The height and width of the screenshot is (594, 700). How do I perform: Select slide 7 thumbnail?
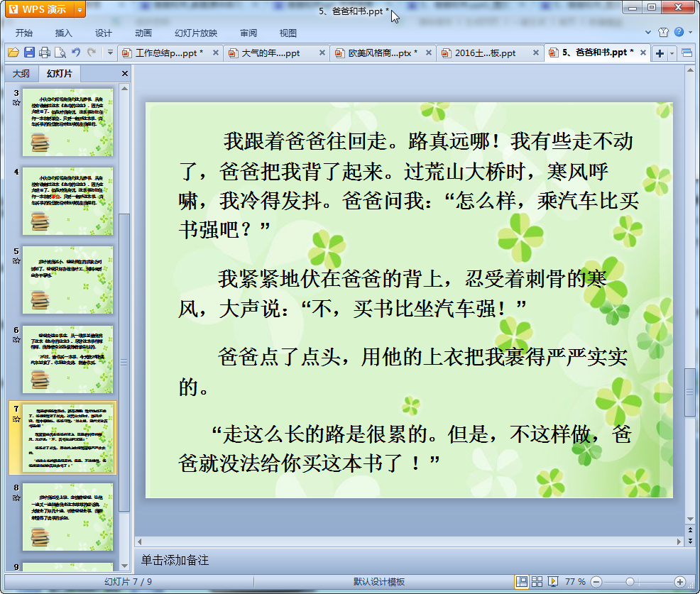pyautogui.click(x=68, y=439)
